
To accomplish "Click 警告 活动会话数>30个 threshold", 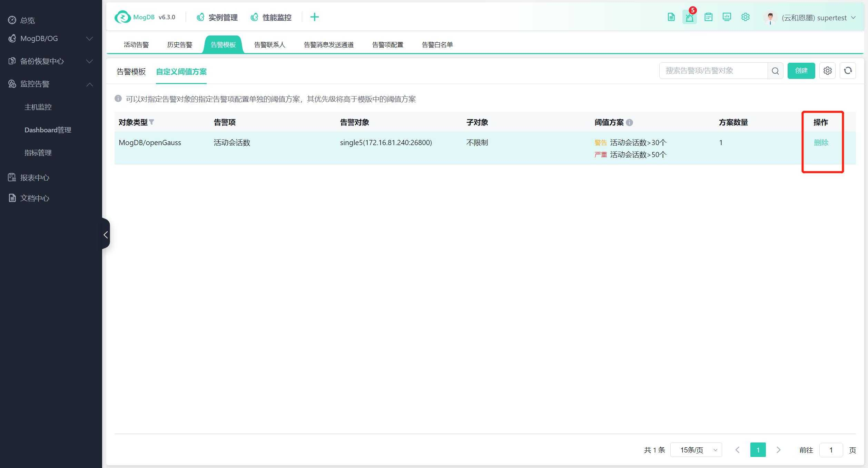I will 630,143.
